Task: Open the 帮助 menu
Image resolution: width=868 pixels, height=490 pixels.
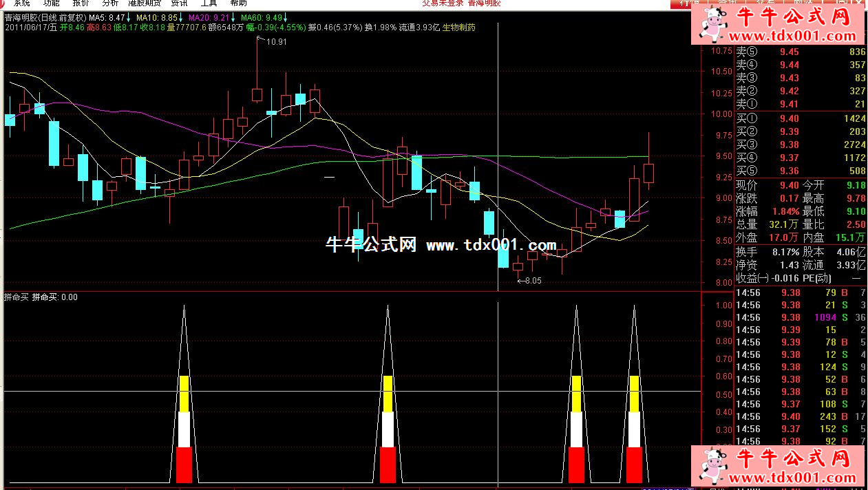Action: tap(238, 3)
